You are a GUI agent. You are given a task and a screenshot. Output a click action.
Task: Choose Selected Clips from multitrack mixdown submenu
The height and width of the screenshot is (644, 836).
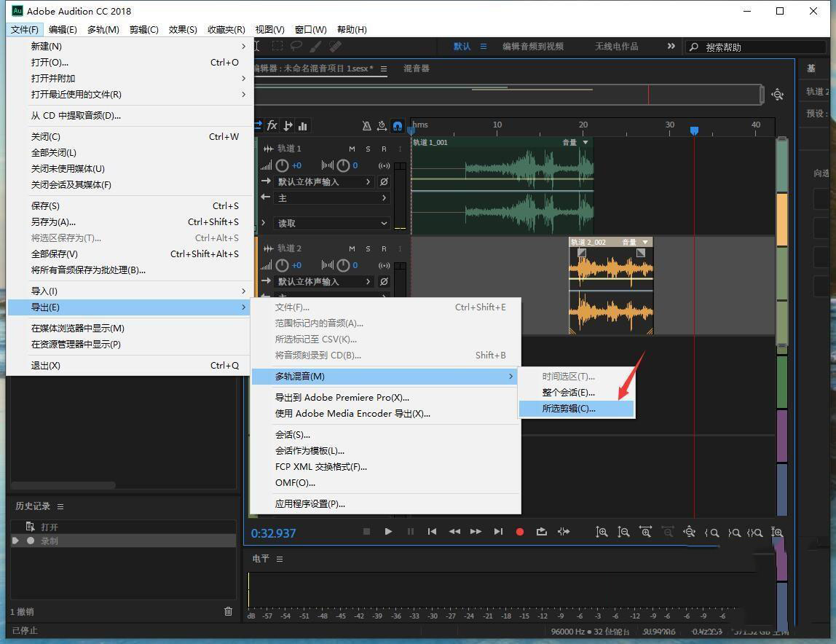(576, 409)
